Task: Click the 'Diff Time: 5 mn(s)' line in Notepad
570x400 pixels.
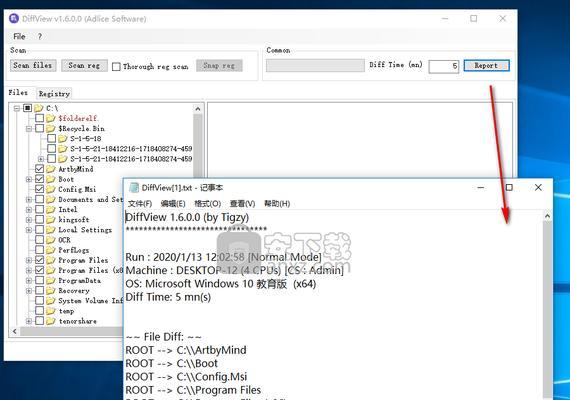Action: coord(168,297)
